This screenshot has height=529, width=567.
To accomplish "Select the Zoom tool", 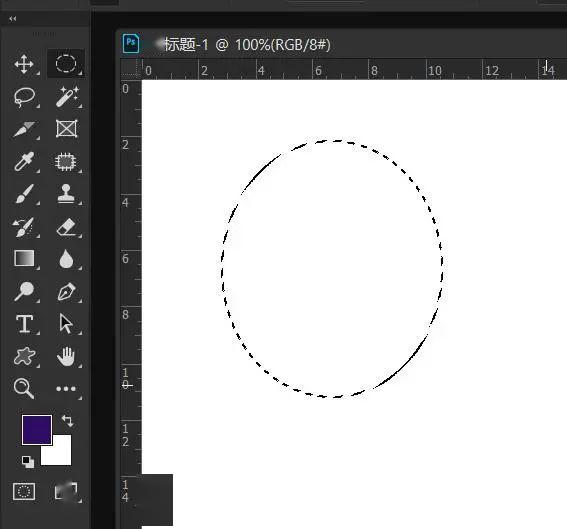I will 24,388.
